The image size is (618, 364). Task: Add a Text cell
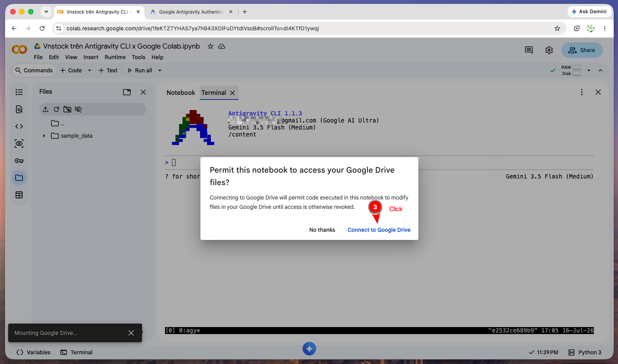108,70
